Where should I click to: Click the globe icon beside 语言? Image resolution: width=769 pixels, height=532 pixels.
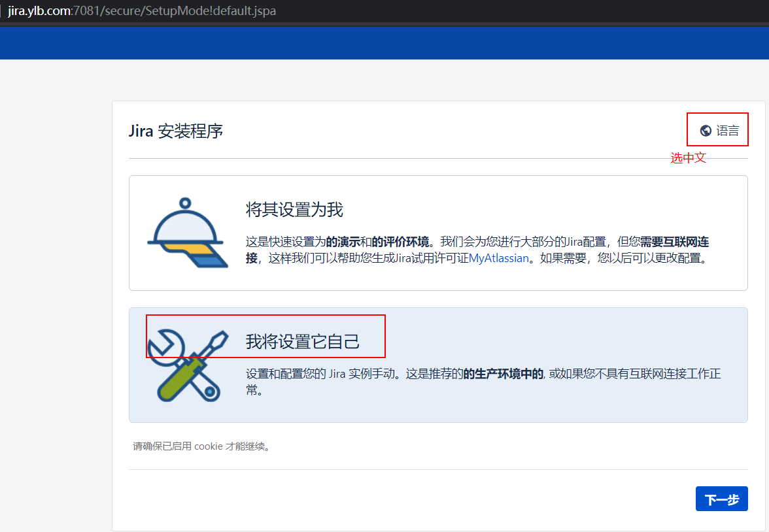coord(705,131)
